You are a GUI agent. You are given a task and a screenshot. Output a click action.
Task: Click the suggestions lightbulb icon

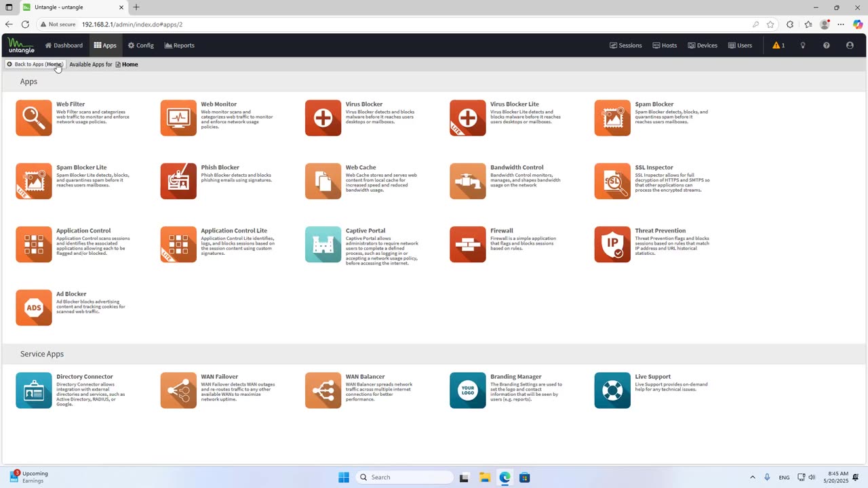click(x=803, y=45)
